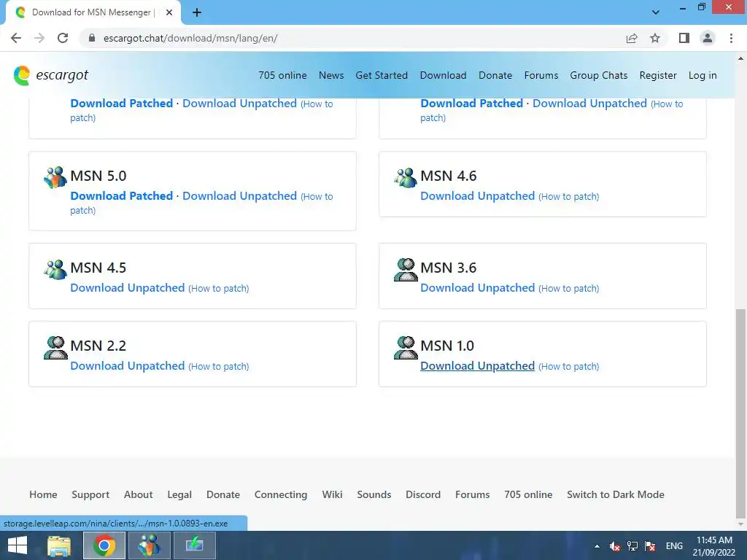Viewport: 747px width, 560px height.
Task: Click the MSN 1.0 person icon
Action: [x=406, y=348]
